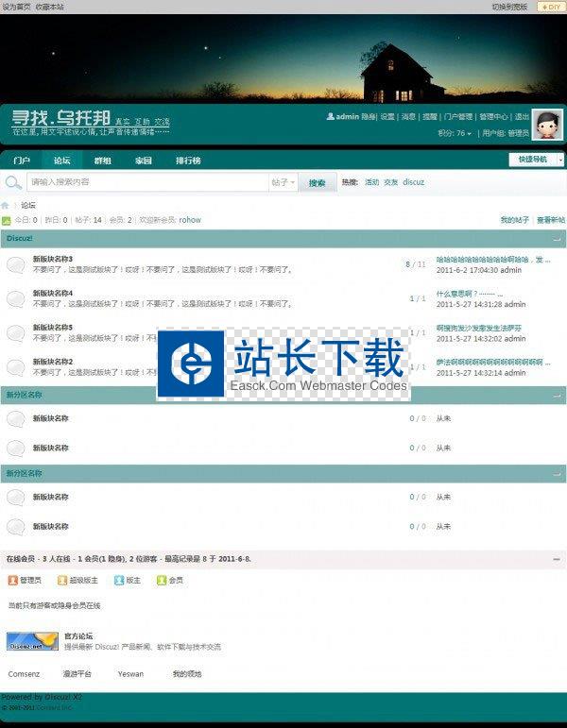Collapse the Discuz! forum category section

tap(558, 239)
